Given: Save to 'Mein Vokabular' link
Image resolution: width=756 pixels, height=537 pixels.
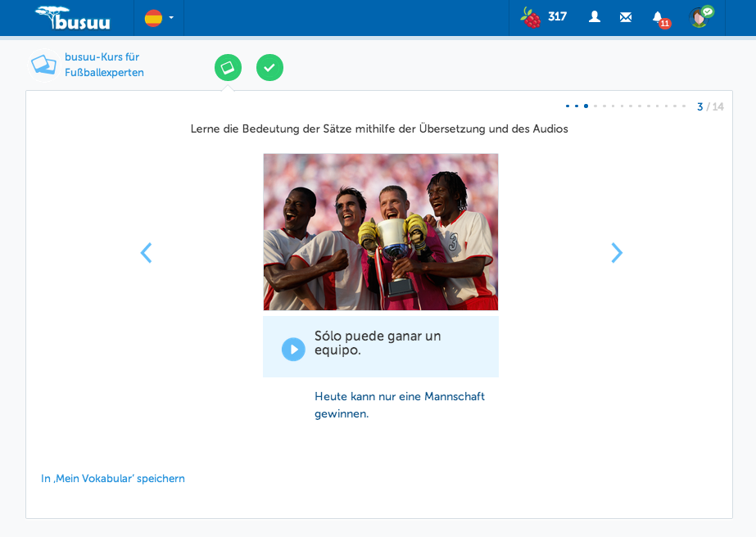Looking at the screenshot, I should 113,479.
